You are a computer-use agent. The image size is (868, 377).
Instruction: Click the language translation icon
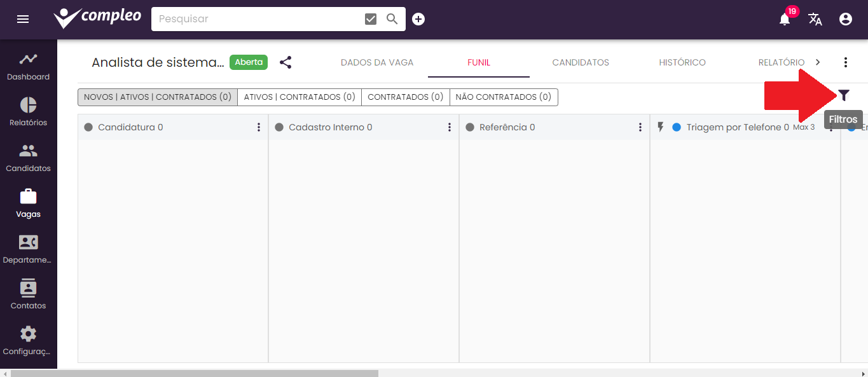pyautogui.click(x=815, y=19)
